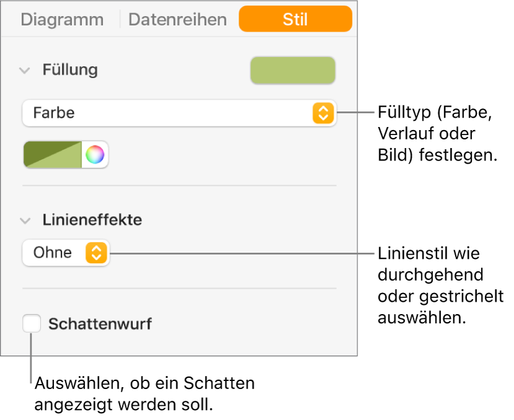The width and height of the screenshot is (514, 420).
Task: Click the large green fill preview swatch
Action: (292, 71)
